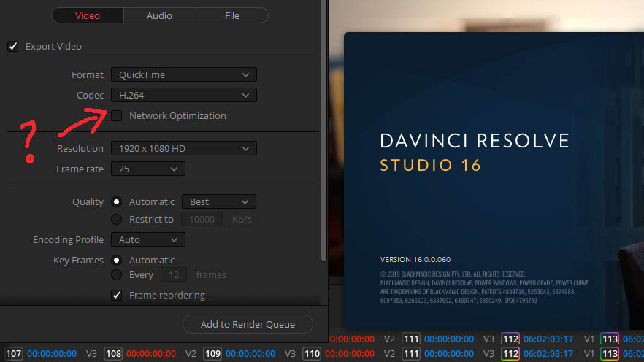Open the Codec dropdown showing H.264

183,95
